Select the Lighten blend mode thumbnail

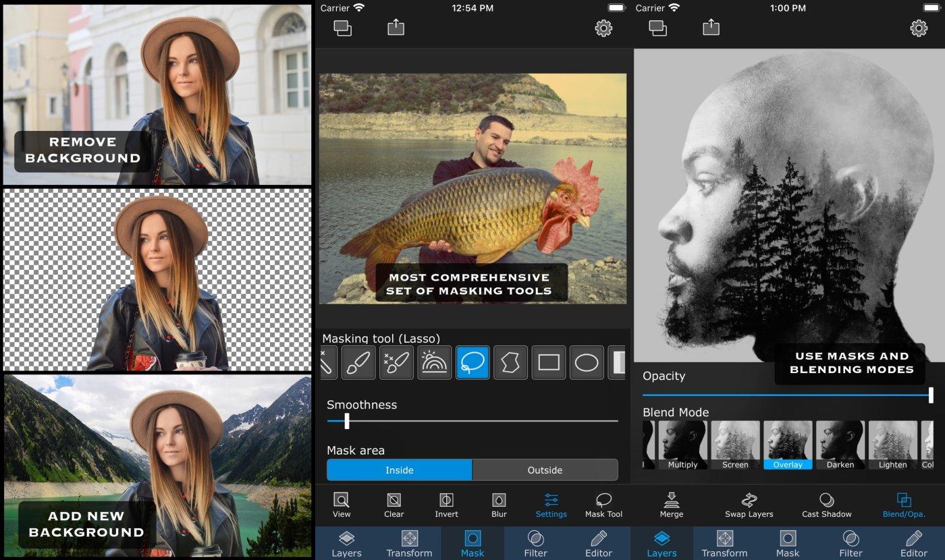tap(893, 445)
